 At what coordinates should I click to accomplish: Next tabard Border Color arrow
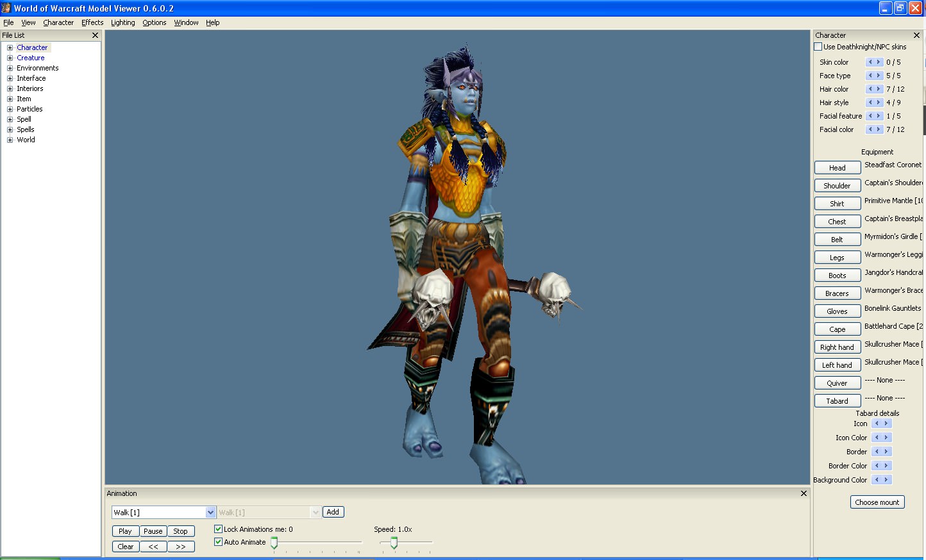point(886,466)
